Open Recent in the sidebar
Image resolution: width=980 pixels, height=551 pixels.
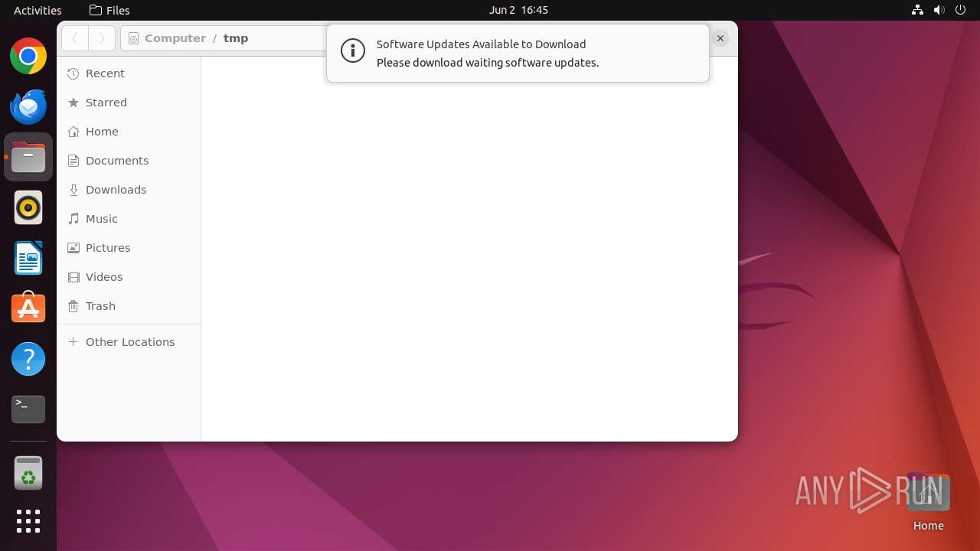[129, 73]
